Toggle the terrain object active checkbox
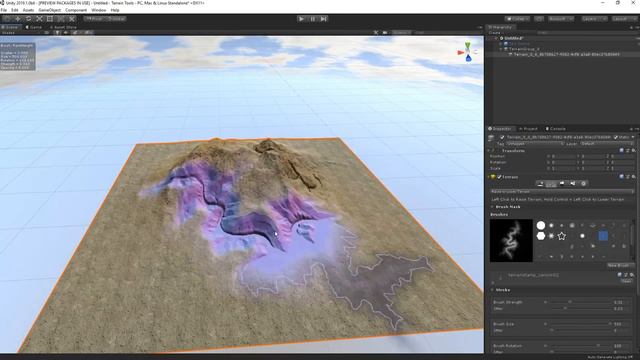640x360 pixels. (x=502, y=138)
